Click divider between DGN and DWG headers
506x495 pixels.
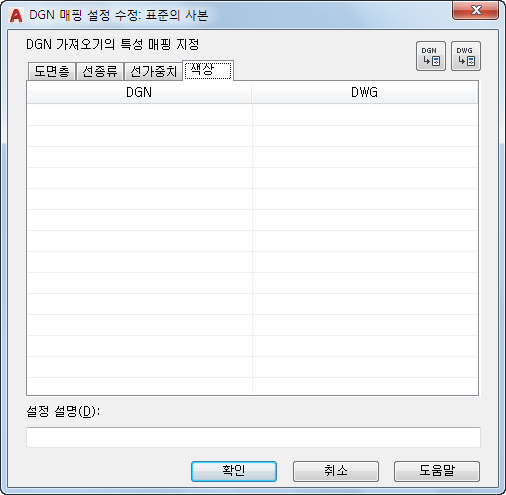(x=252, y=92)
